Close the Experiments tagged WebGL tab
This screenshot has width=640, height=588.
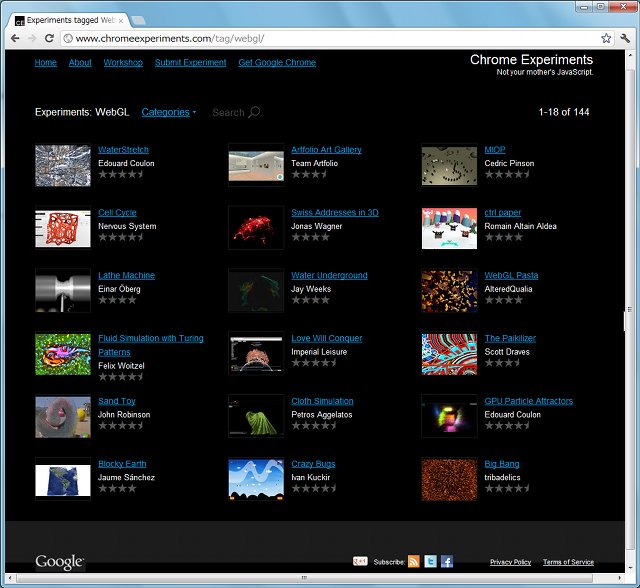tap(121, 20)
